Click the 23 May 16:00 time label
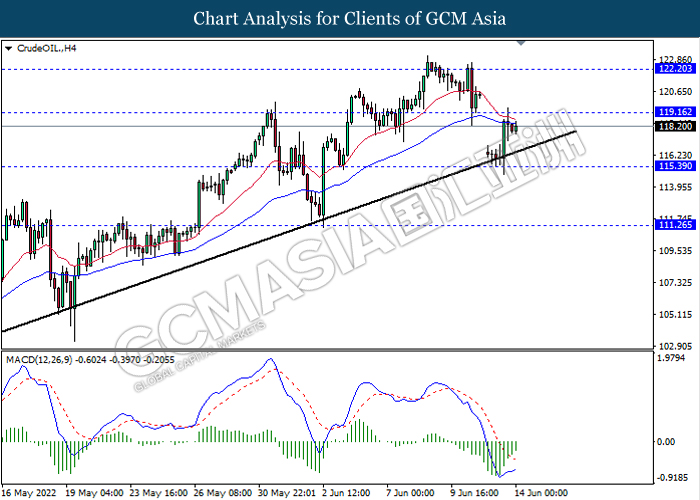700x500 pixels. pyautogui.click(x=158, y=493)
